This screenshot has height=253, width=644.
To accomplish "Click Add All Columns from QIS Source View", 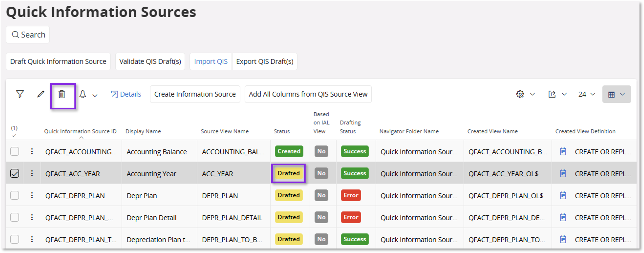I will pyautogui.click(x=308, y=94).
